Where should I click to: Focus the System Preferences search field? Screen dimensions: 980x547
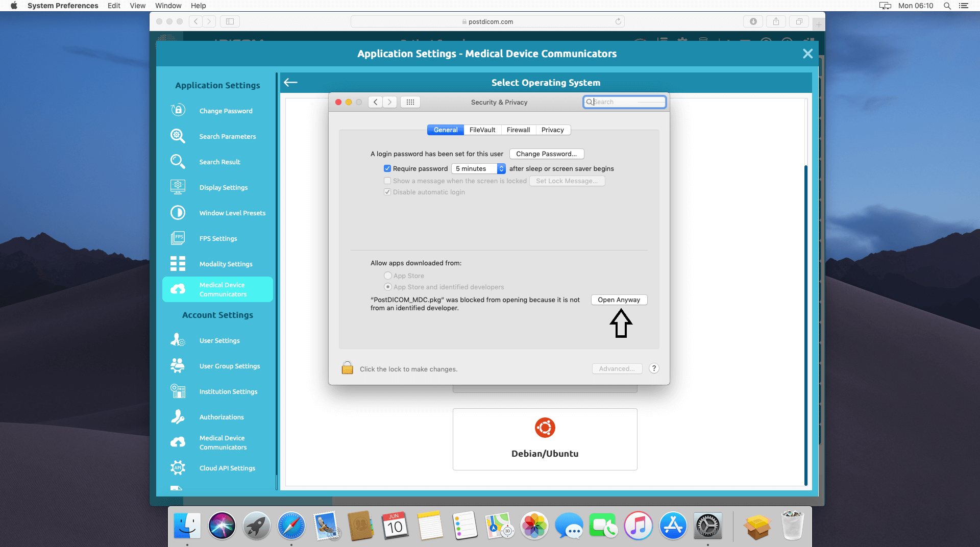click(x=625, y=102)
